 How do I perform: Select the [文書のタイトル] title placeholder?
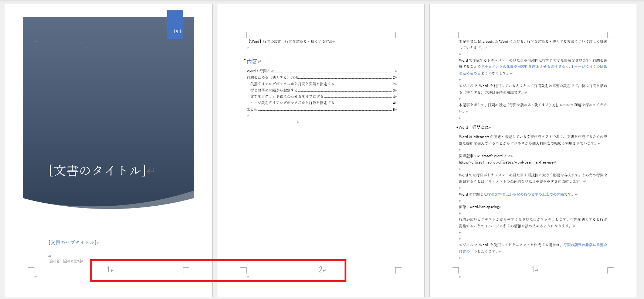point(98,171)
